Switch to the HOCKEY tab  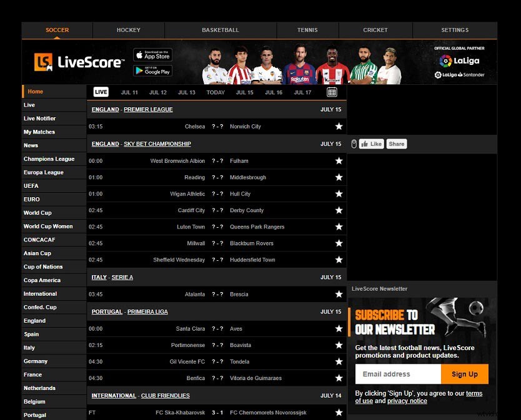(128, 30)
